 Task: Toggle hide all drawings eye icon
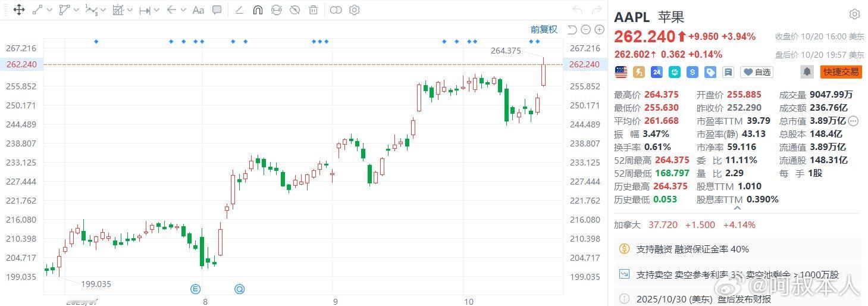pyautogui.click(x=294, y=10)
